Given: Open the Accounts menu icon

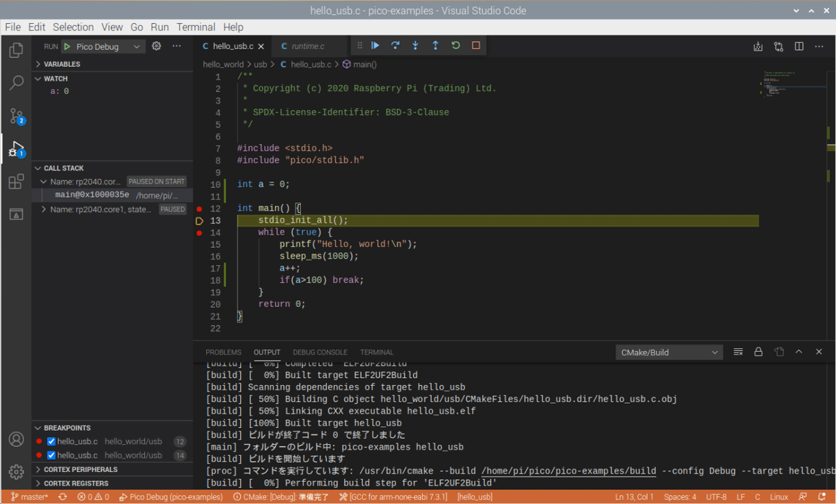Looking at the screenshot, I should (16, 440).
